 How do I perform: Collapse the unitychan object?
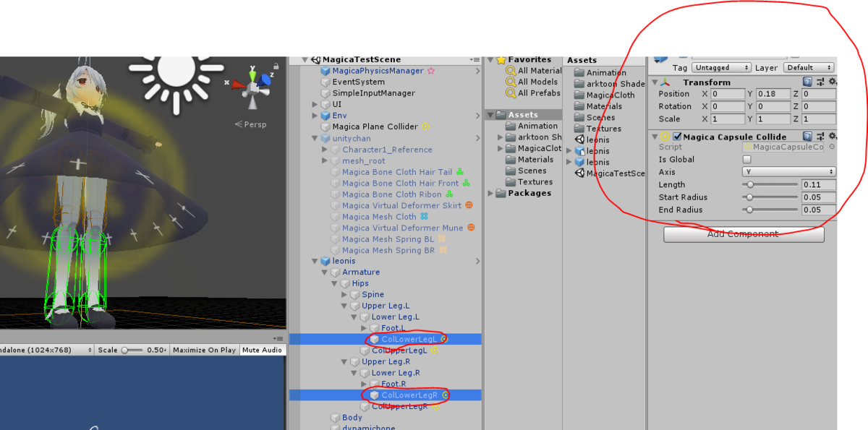(x=315, y=138)
